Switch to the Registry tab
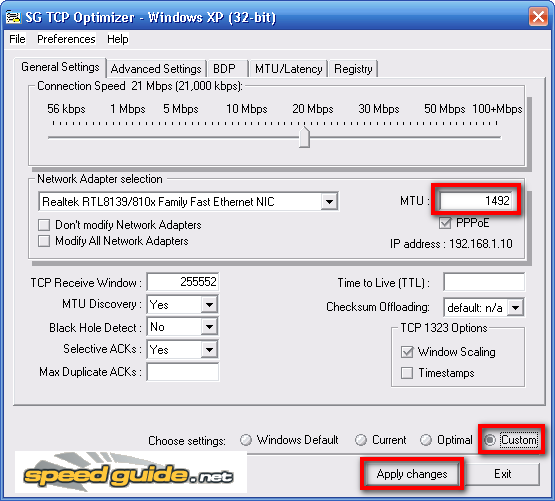The width and height of the screenshot is (555, 501). click(x=353, y=69)
